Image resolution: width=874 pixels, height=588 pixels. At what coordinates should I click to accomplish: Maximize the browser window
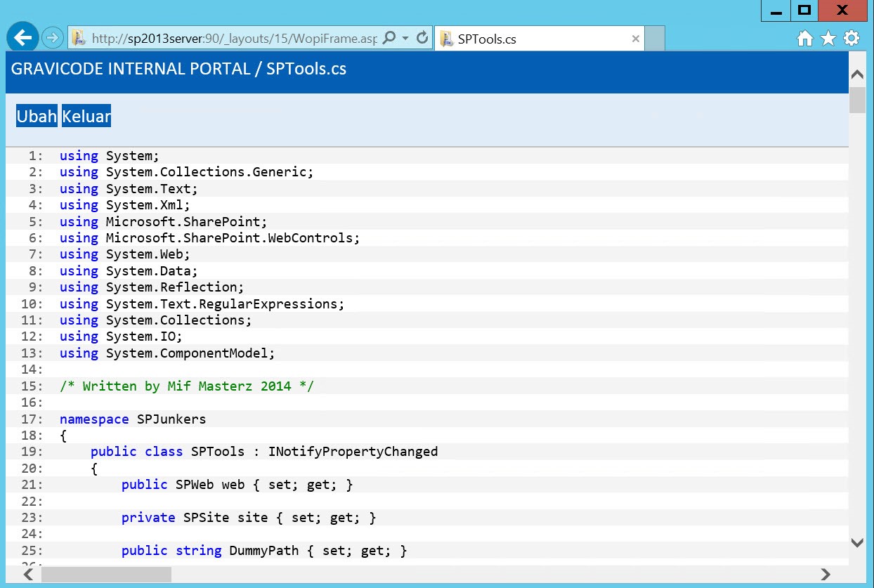pyautogui.click(x=805, y=11)
